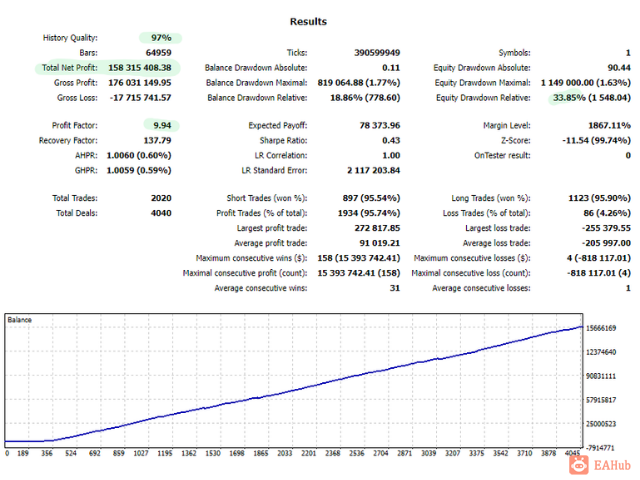Image resolution: width=640 pixels, height=480 pixels.
Task: Click the Results heading
Action: (308, 22)
